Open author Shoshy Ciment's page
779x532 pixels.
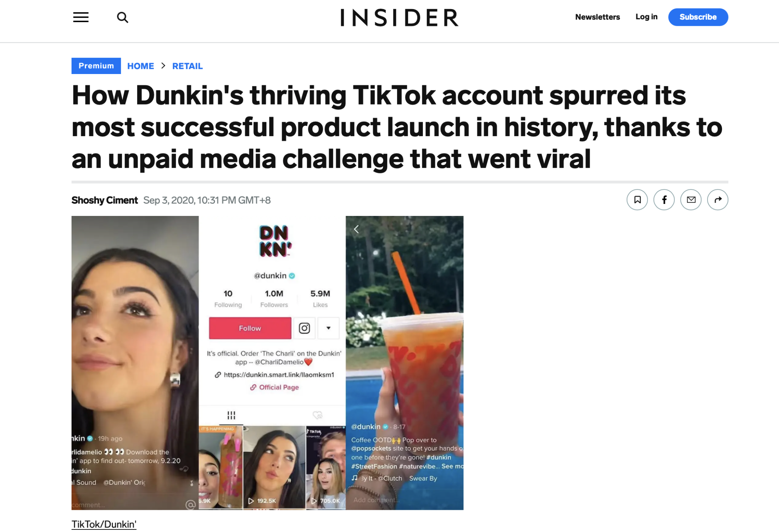pos(105,200)
